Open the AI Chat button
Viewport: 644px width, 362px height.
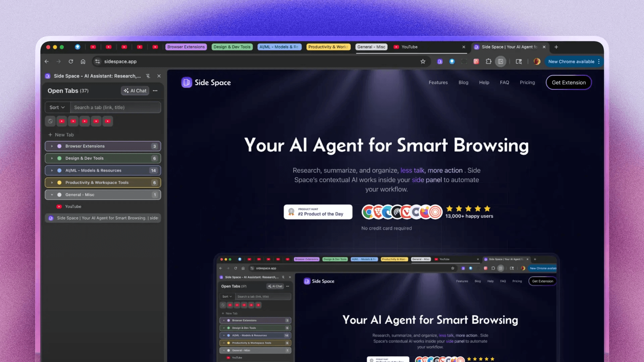pyautogui.click(x=135, y=91)
